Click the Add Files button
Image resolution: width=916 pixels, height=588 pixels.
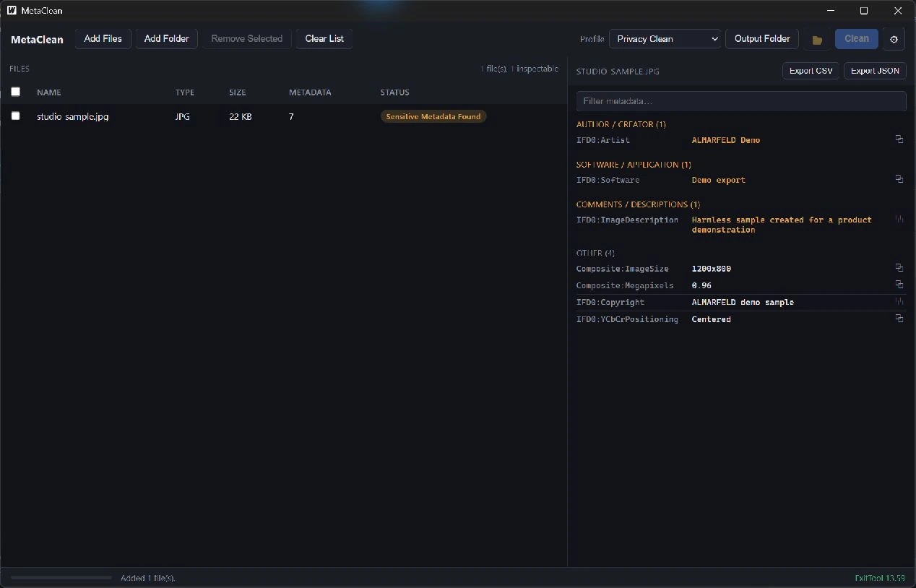[103, 38]
